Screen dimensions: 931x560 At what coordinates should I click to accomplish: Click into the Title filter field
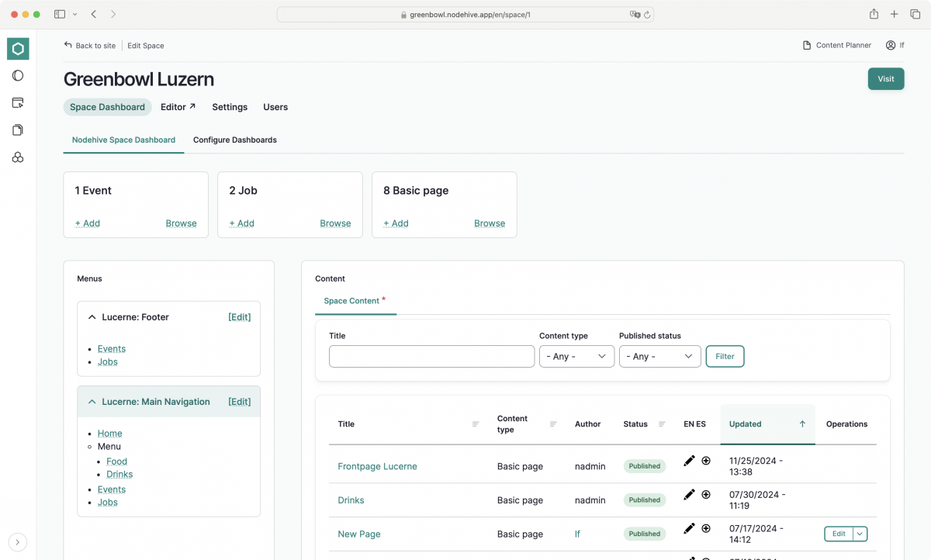point(432,357)
